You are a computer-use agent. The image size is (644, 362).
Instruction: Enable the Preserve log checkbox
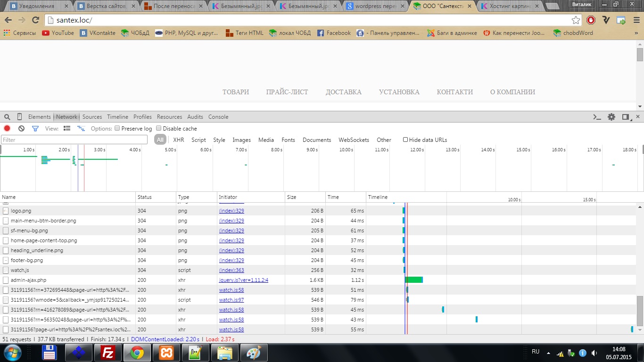tap(118, 128)
